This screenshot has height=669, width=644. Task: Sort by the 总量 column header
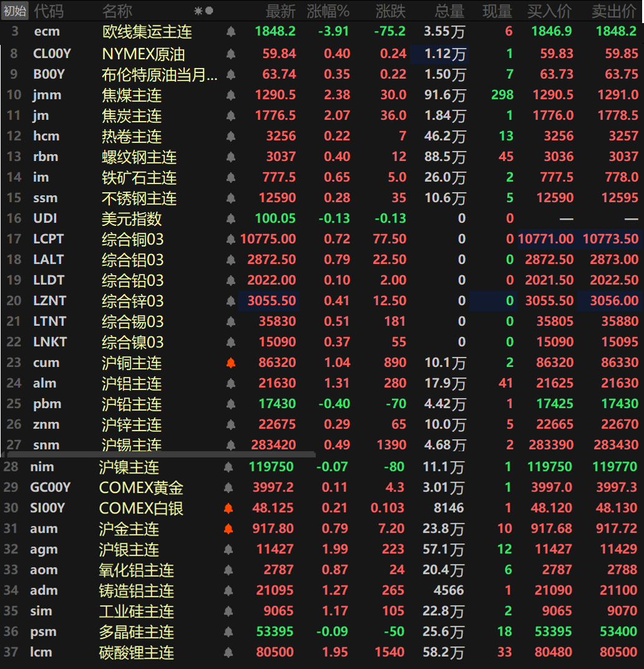click(449, 11)
